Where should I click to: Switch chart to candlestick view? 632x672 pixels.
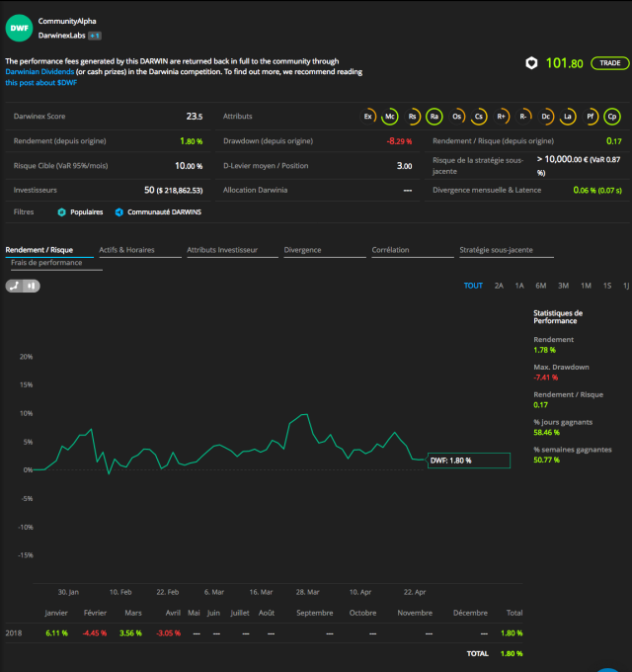point(32,286)
